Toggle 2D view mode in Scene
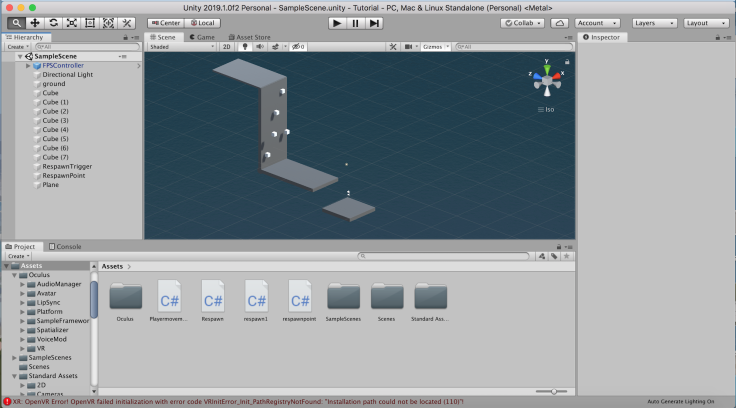 (x=226, y=46)
